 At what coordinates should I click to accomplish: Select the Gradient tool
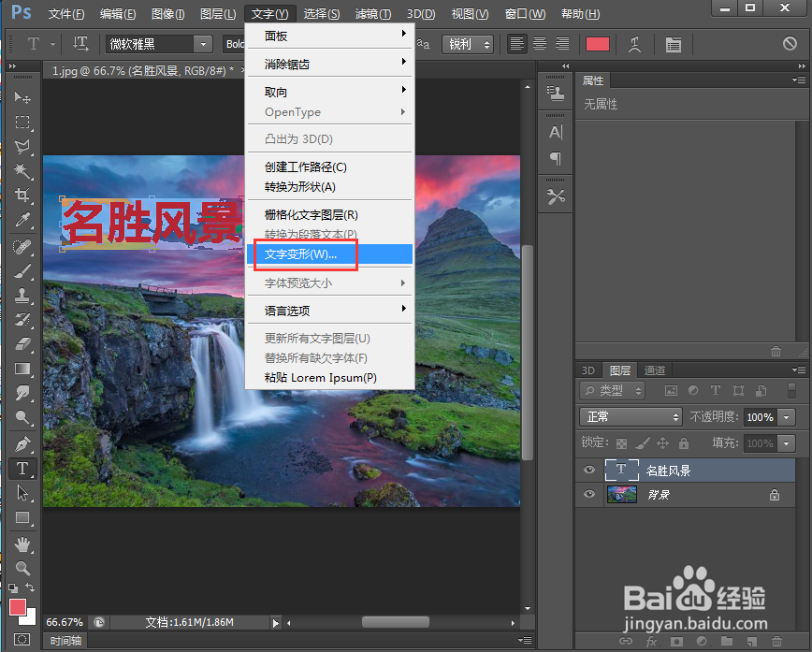click(x=22, y=369)
